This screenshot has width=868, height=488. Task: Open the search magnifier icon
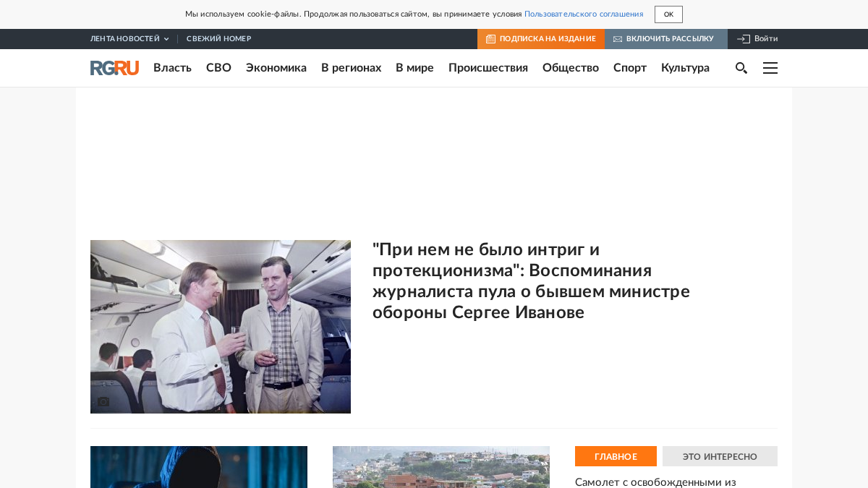741,68
